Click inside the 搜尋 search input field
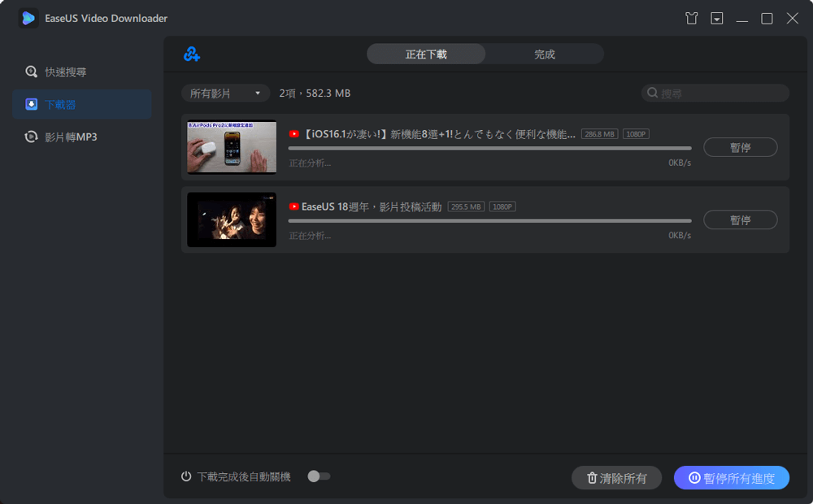The height and width of the screenshot is (504, 813). [x=715, y=93]
